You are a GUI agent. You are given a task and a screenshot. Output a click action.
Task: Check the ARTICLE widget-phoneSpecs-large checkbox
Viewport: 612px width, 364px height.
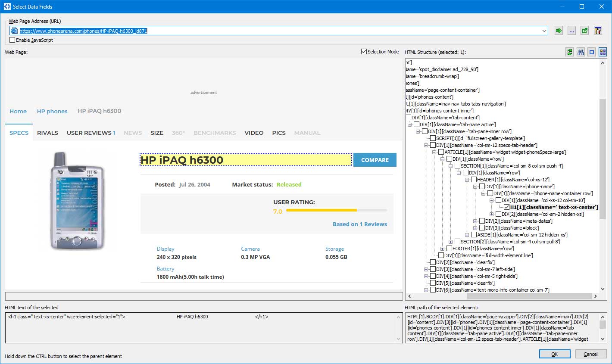coord(441,152)
